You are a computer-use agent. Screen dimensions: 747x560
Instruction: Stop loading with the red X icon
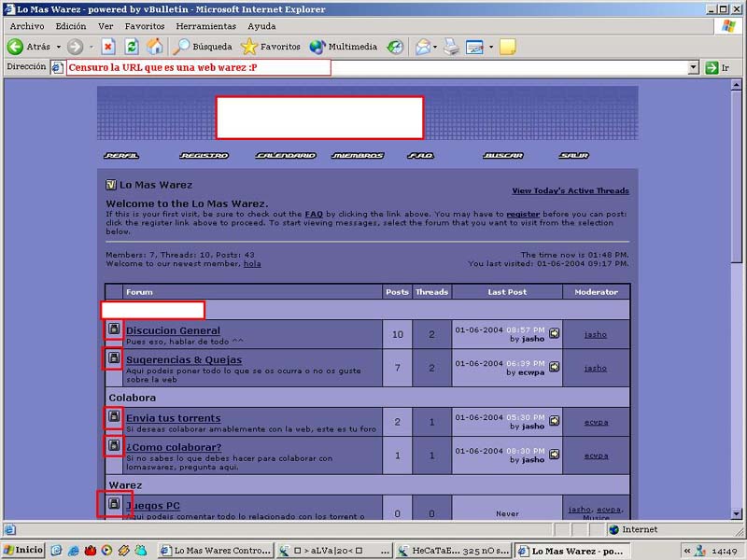click(x=108, y=47)
